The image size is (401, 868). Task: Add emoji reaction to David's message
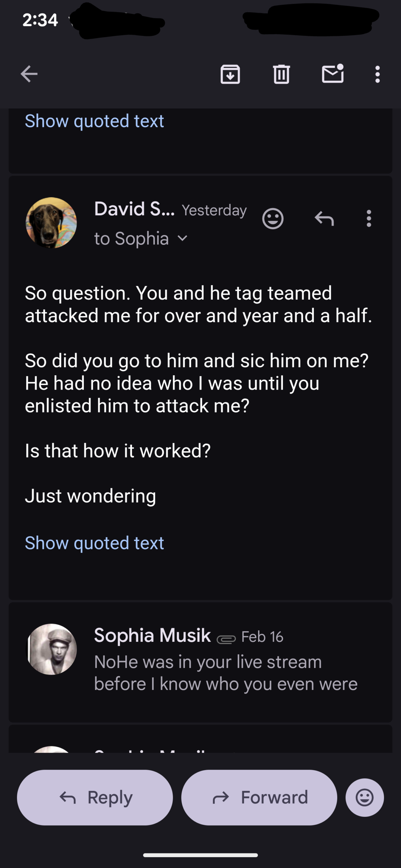click(x=273, y=219)
